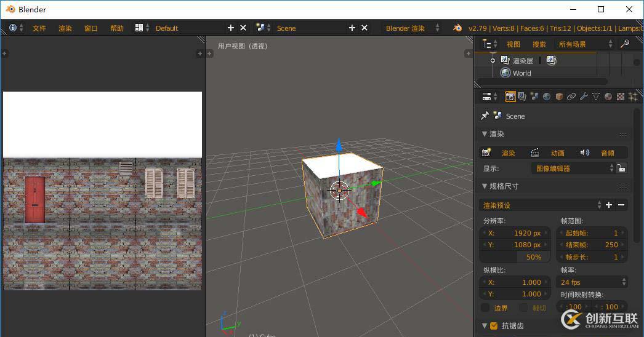Open the 文件 (File) menu
This screenshot has width=644, height=337.
coord(39,28)
